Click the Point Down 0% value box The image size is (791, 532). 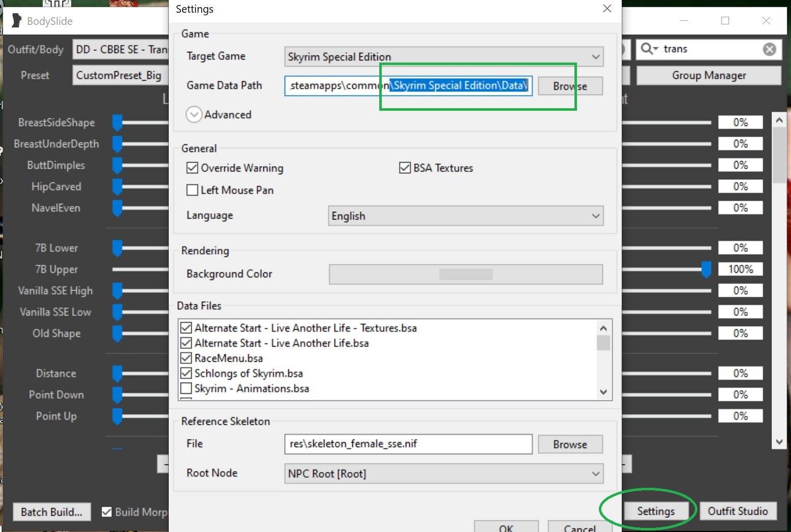pyautogui.click(x=740, y=395)
